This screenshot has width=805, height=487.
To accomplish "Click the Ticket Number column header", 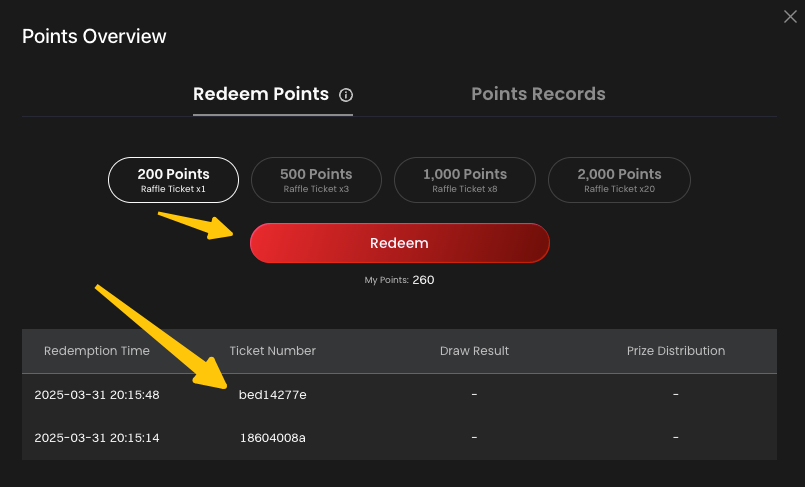I will (273, 351).
